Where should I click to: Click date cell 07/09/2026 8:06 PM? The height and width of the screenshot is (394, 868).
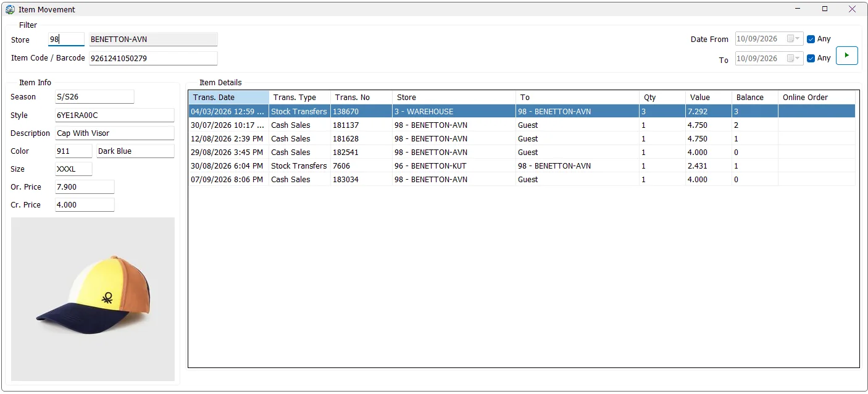[x=228, y=180]
